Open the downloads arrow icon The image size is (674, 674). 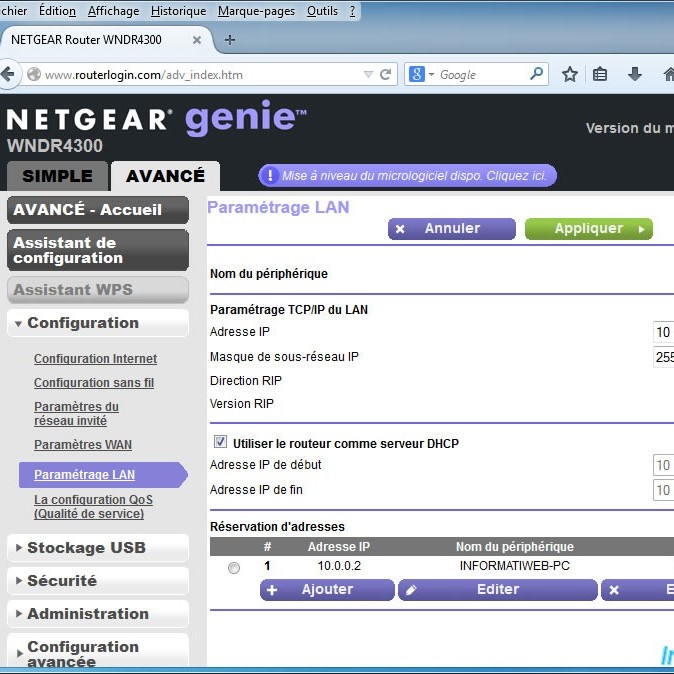[x=634, y=74]
